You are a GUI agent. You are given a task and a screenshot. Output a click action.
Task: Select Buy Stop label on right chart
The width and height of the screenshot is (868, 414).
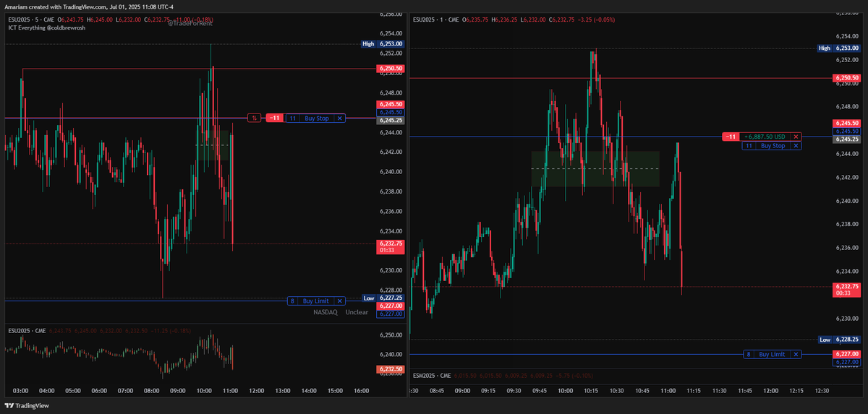tap(773, 146)
